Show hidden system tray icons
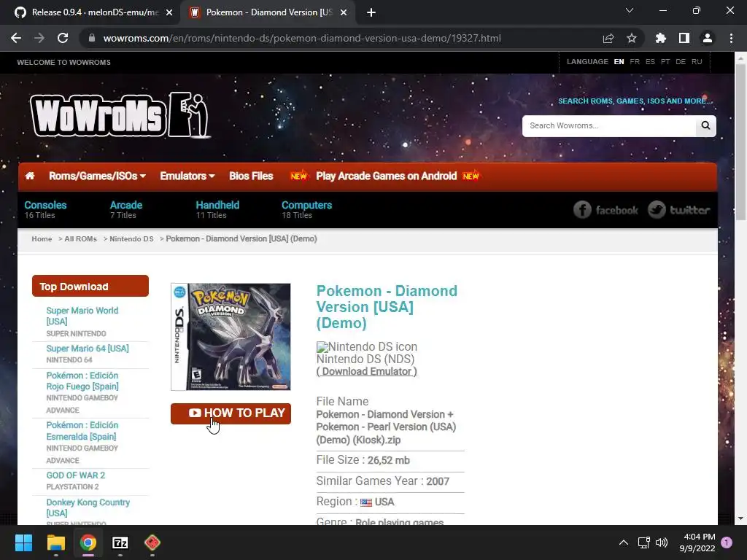 click(623, 542)
